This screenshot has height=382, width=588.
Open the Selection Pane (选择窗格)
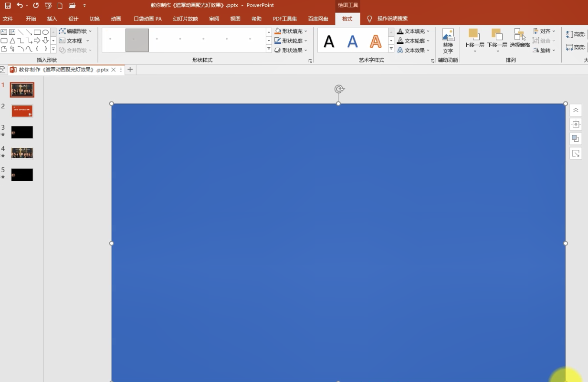[520, 38]
